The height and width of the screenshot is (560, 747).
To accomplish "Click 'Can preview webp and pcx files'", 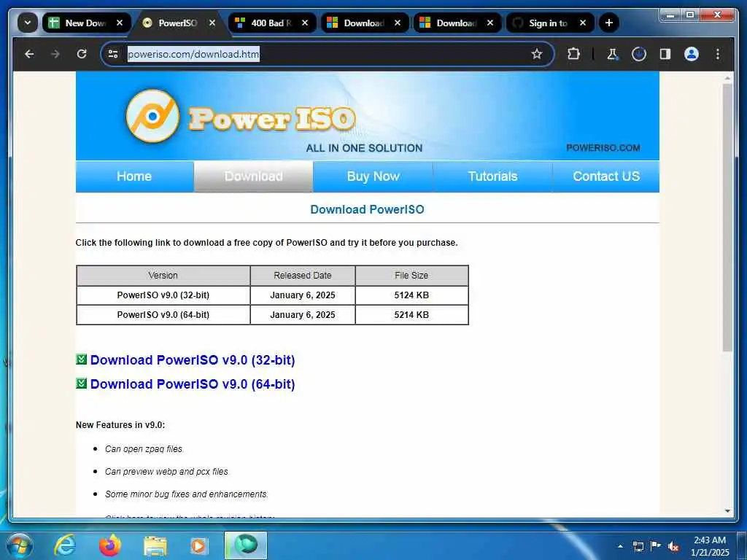I will [x=167, y=472].
